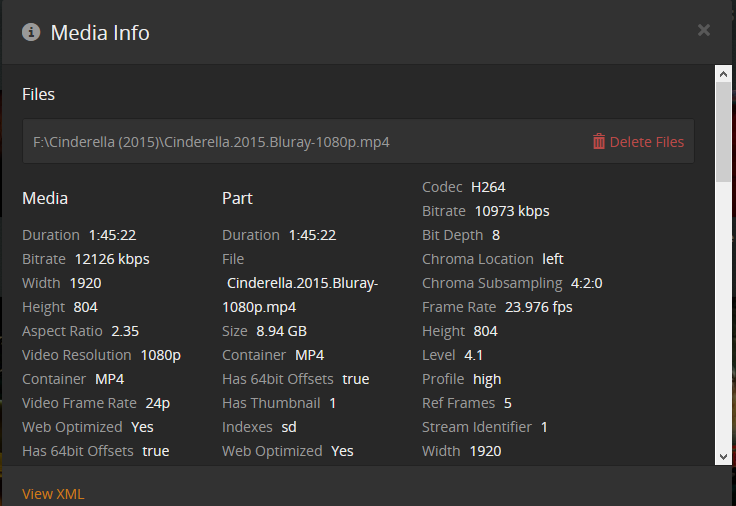Click the Delete Files link text
Viewport: 736px width, 506px height.
(x=647, y=142)
